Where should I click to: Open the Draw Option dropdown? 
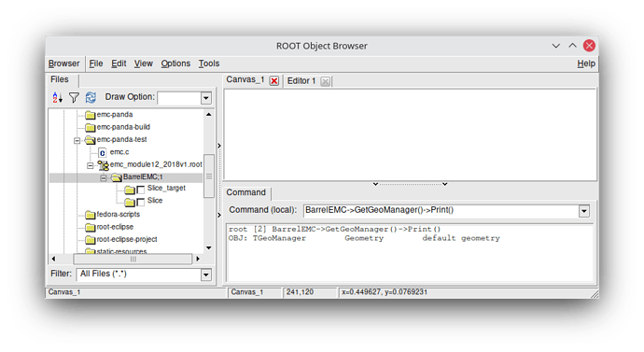(x=206, y=98)
